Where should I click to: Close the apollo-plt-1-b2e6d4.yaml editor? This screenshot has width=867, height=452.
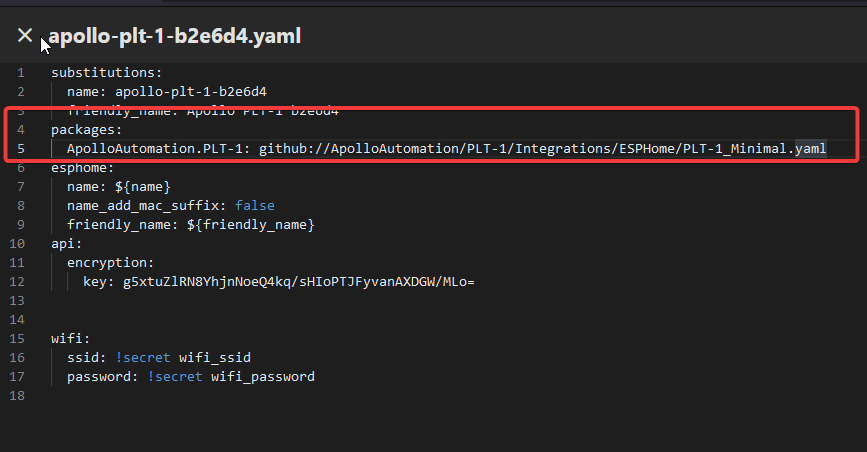click(24, 36)
